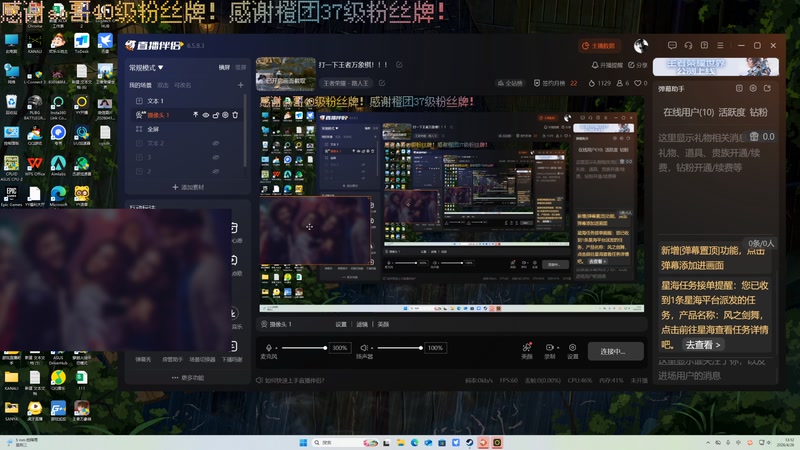This screenshot has width=800, height=450.
Task: Click the flame popularity count 1129
Action: click(x=599, y=83)
